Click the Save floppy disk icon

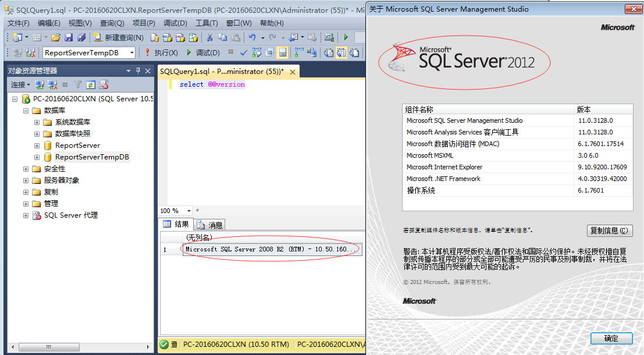click(69, 37)
